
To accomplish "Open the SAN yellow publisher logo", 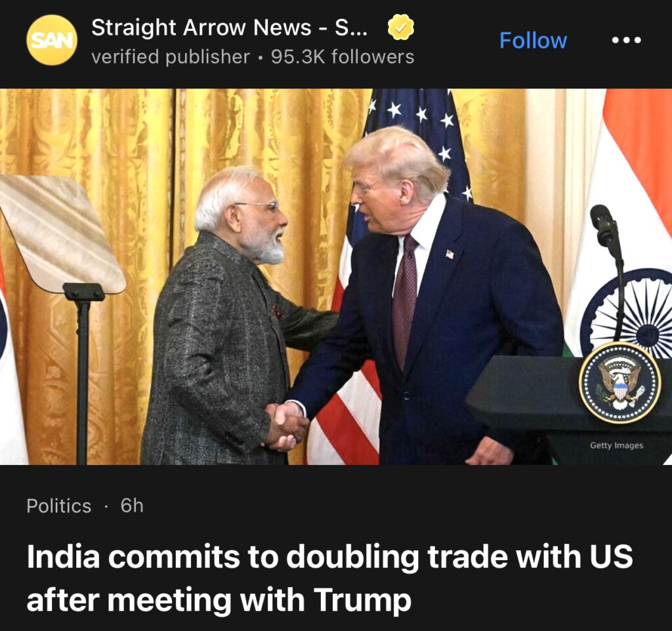I will point(52,40).
